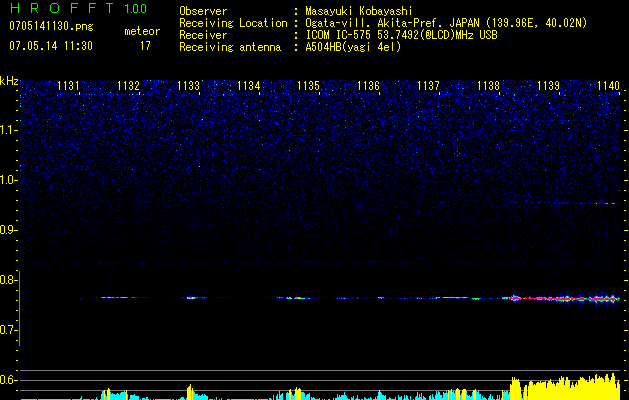Click the Receiving Location label

[233, 23]
